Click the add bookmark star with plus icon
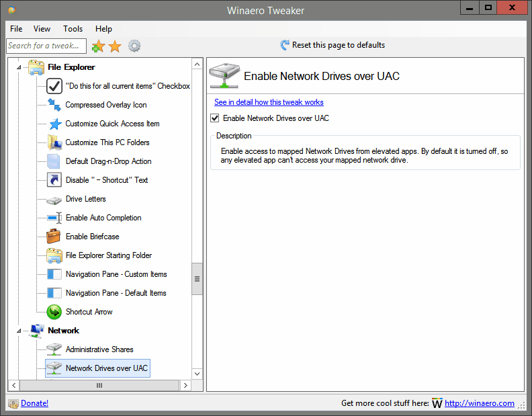The image size is (532, 416). pyautogui.click(x=98, y=46)
